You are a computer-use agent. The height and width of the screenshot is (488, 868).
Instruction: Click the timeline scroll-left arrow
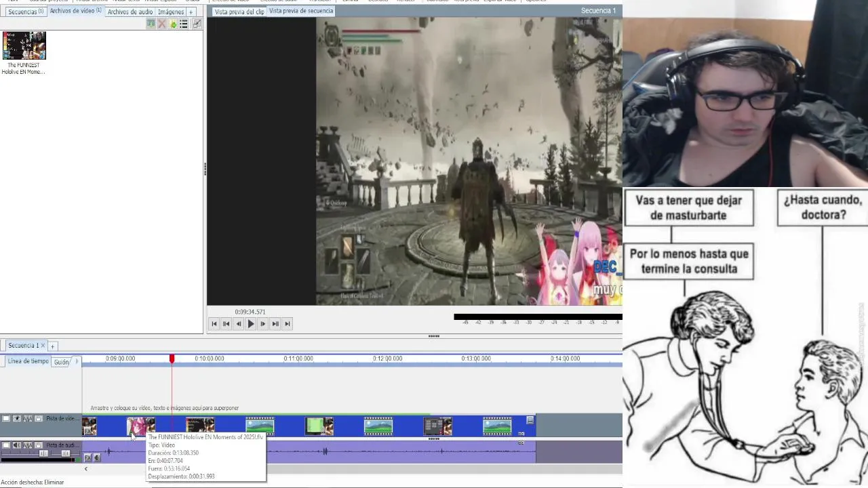tap(85, 469)
